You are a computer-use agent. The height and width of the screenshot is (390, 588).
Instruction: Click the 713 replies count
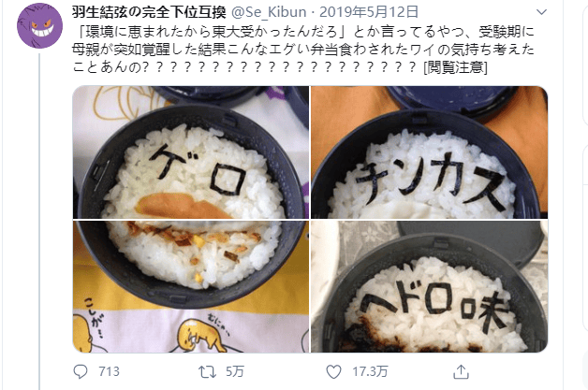click(x=109, y=371)
